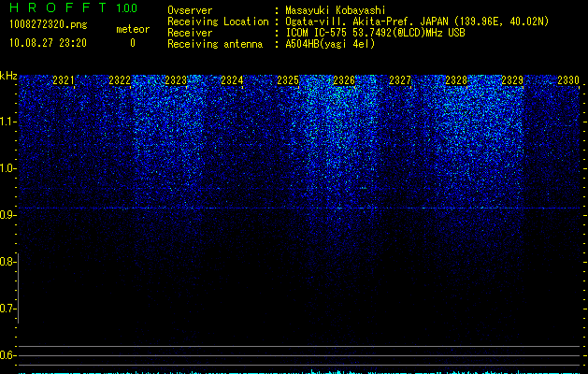Click the HROFFT 1.0.0 title text
588x374 pixels.
(x=73, y=7)
